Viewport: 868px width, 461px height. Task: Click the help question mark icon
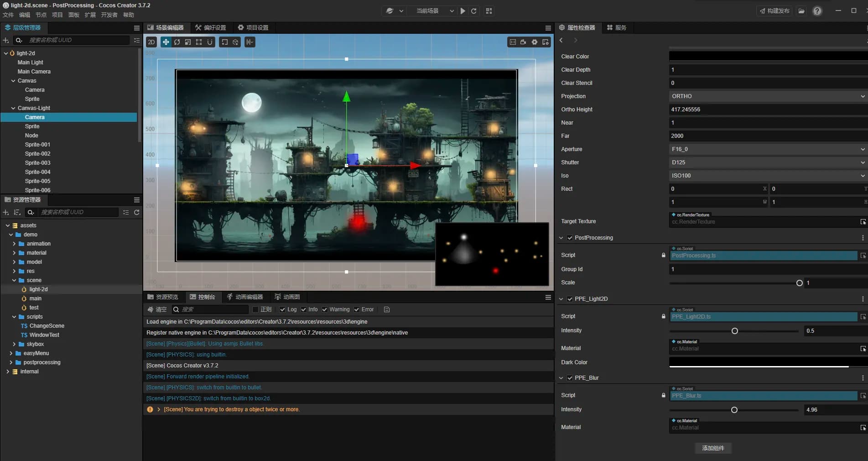[817, 11]
